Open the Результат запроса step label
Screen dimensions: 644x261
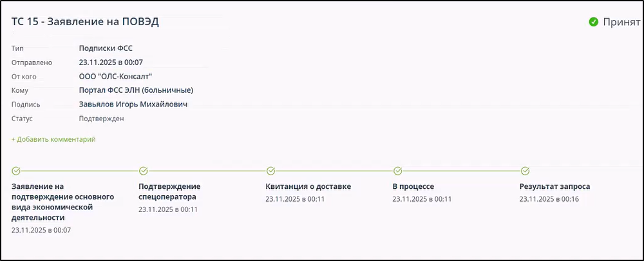[554, 187]
